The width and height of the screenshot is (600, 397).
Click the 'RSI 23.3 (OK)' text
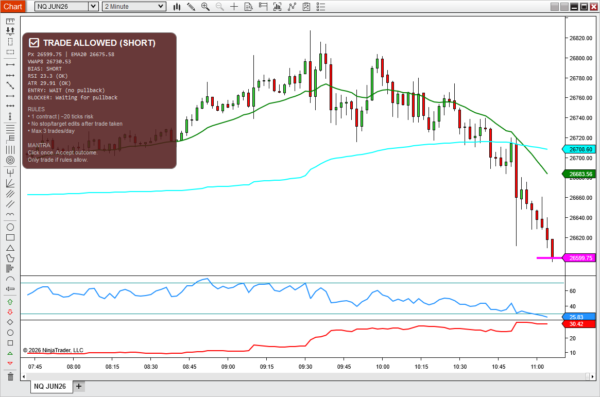coord(49,76)
